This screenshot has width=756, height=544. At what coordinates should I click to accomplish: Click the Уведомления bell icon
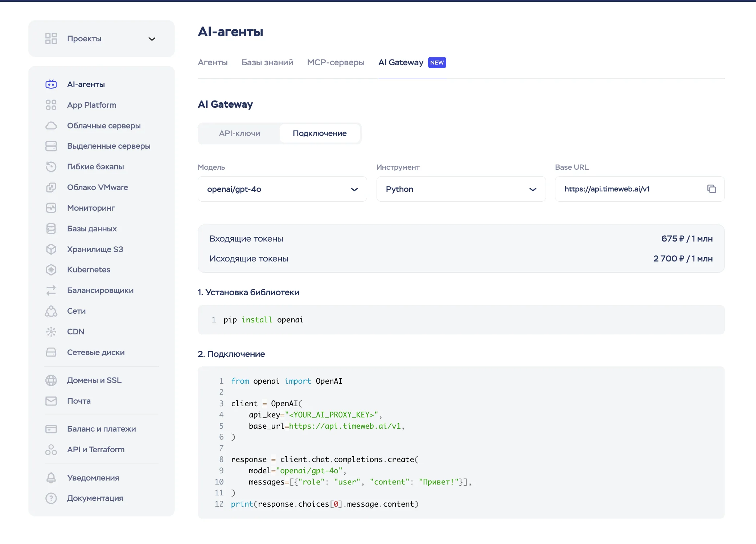pyautogui.click(x=51, y=478)
